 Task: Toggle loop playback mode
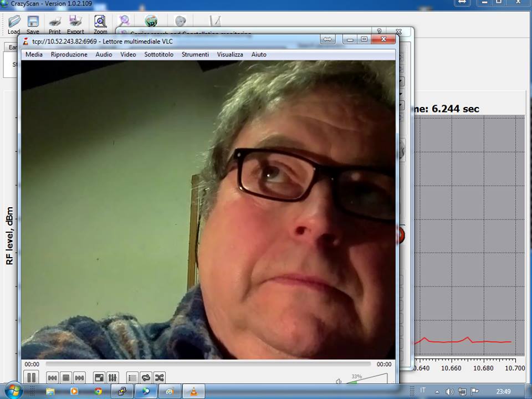coord(146,378)
